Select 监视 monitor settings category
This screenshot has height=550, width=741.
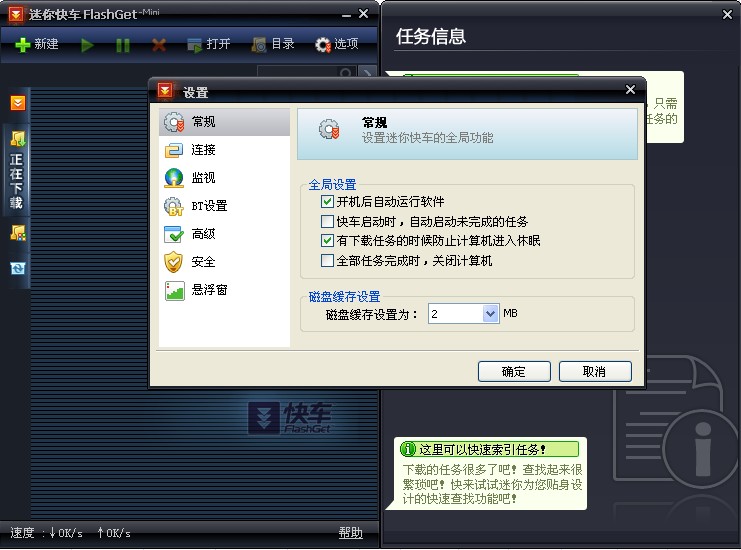click(224, 178)
